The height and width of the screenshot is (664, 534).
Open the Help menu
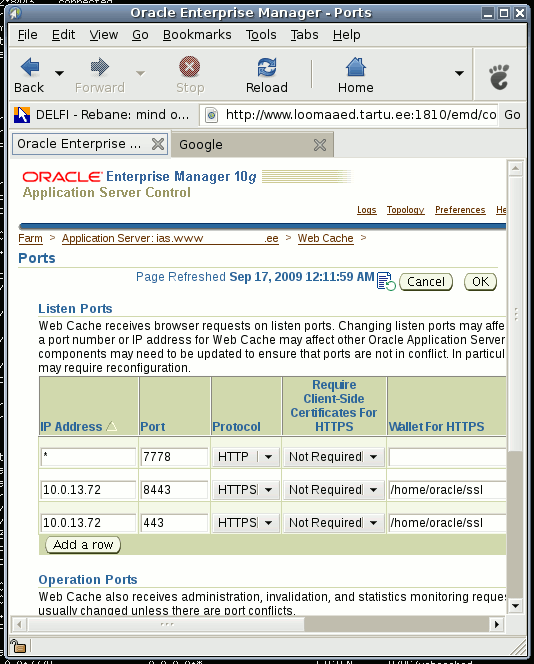click(346, 35)
